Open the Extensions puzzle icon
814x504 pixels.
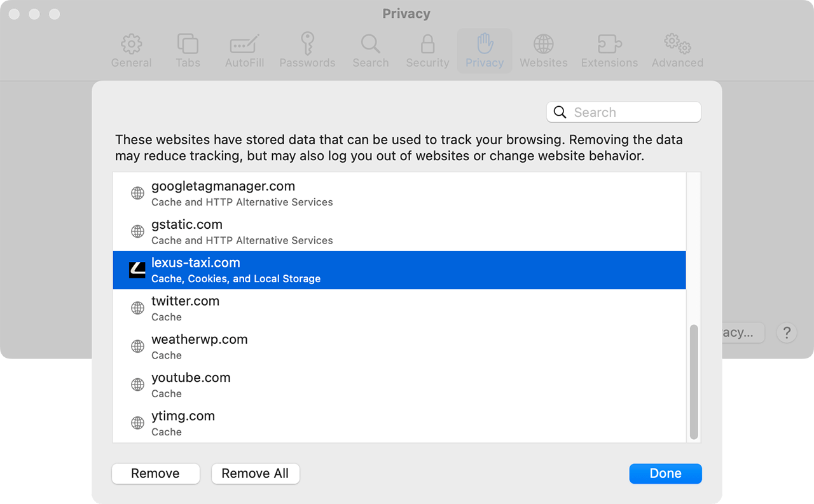coord(609,44)
